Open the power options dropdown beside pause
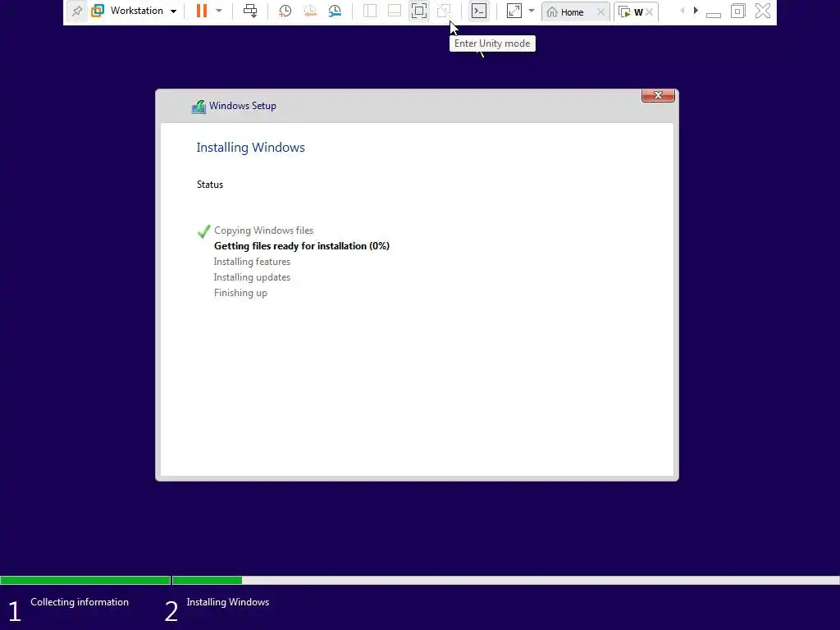Image resolution: width=840 pixels, height=630 pixels. [219, 11]
